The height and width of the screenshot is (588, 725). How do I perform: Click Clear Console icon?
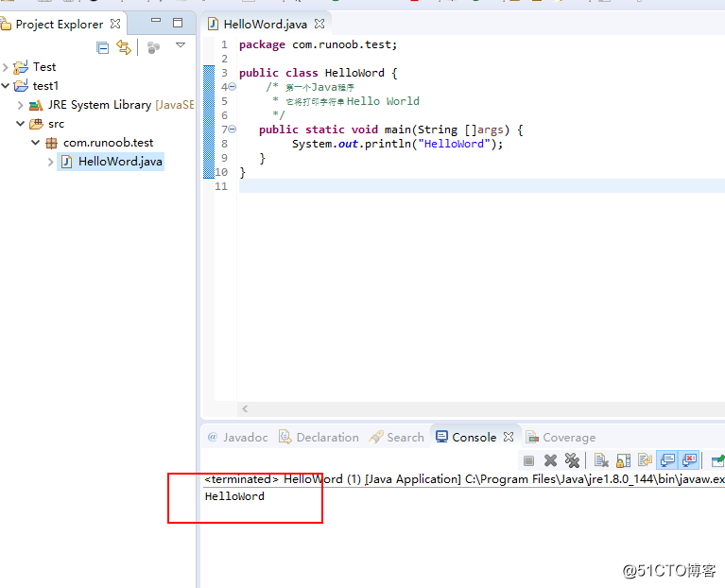tap(601, 460)
